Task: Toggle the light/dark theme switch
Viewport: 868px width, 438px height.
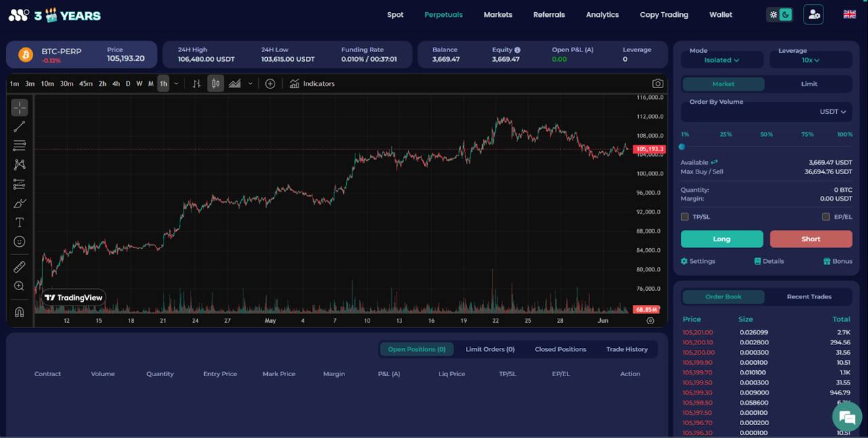Action: pos(779,15)
